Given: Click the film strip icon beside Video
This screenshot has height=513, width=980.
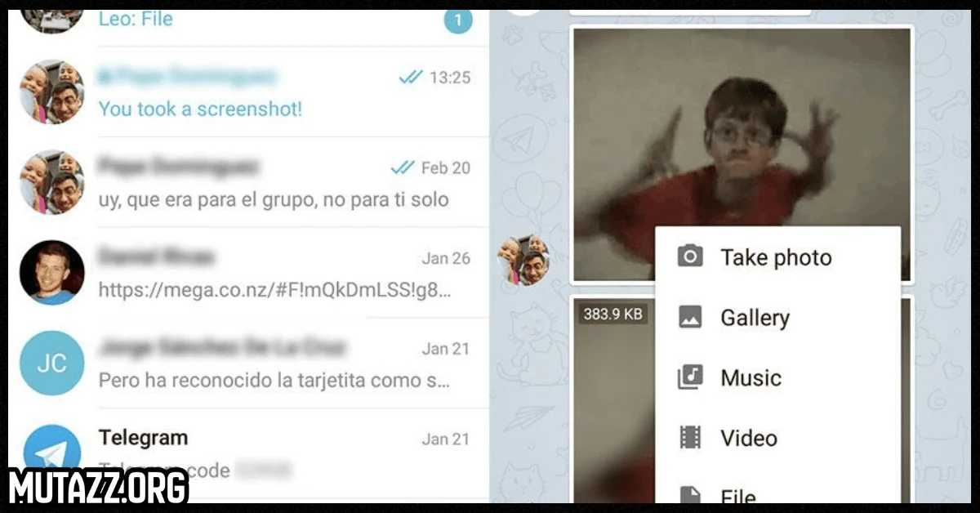Looking at the screenshot, I should pyautogui.click(x=690, y=438).
